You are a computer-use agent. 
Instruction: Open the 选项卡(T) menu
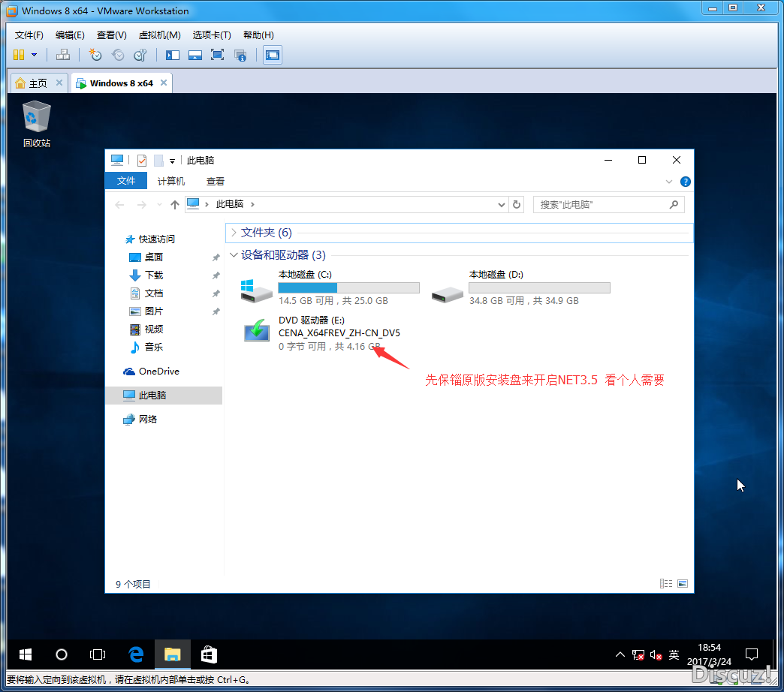point(212,35)
